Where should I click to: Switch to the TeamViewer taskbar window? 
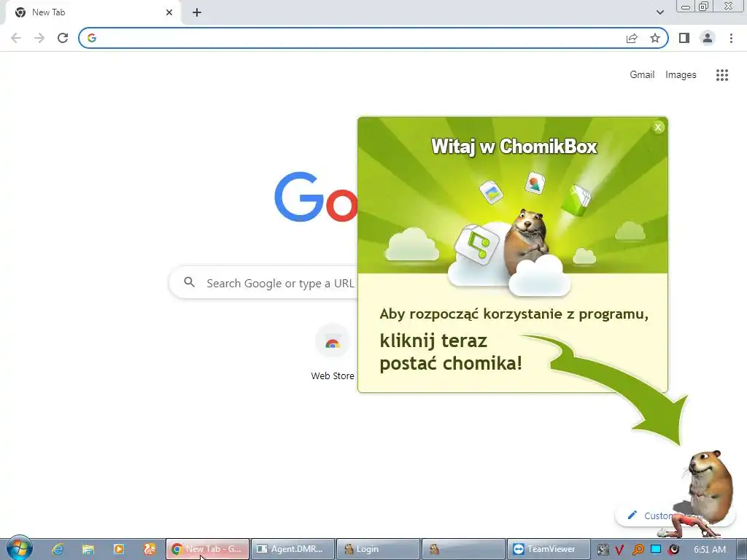[549, 549]
